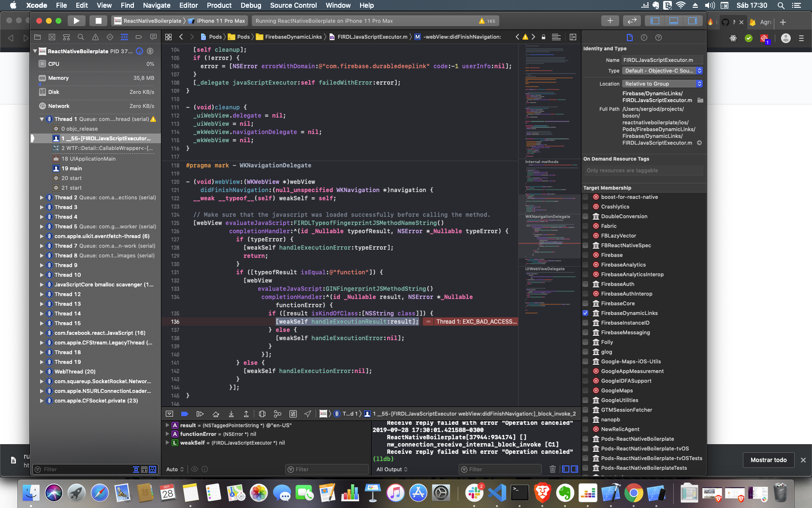Expand the result variable row
This screenshot has width=812, height=508.
tap(168, 425)
